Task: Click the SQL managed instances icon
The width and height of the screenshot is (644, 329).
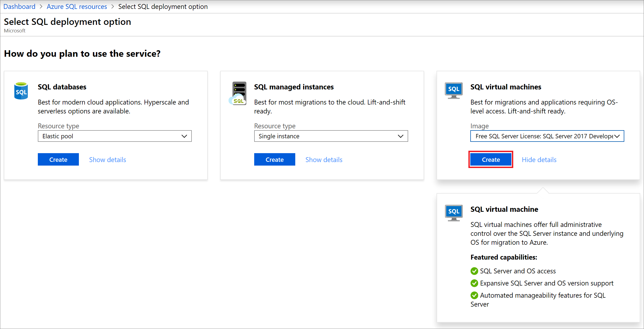Action: (237, 90)
